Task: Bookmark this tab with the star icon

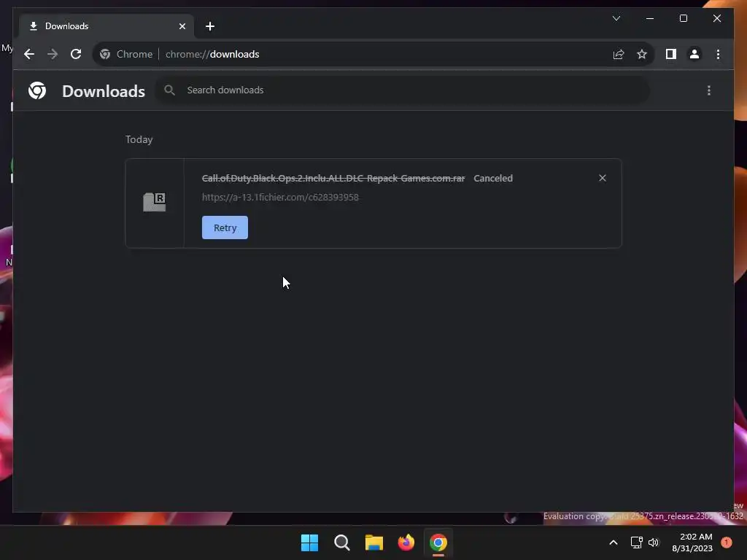Action: pyautogui.click(x=642, y=54)
